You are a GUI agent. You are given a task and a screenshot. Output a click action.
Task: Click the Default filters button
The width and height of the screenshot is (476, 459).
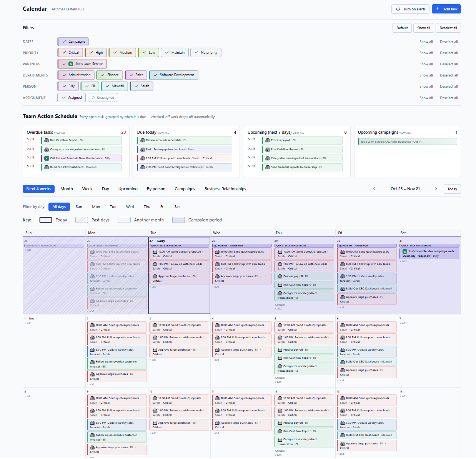402,28
